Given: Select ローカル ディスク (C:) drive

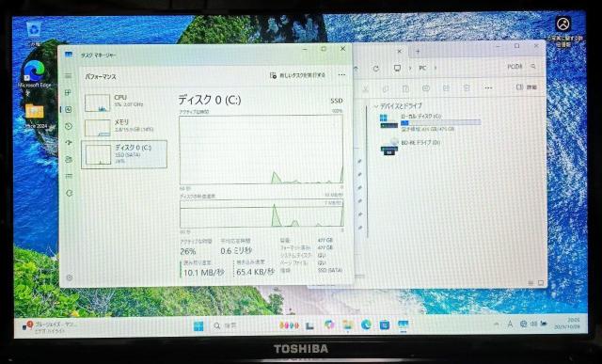Looking at the screenshot, I should point(430,122).
